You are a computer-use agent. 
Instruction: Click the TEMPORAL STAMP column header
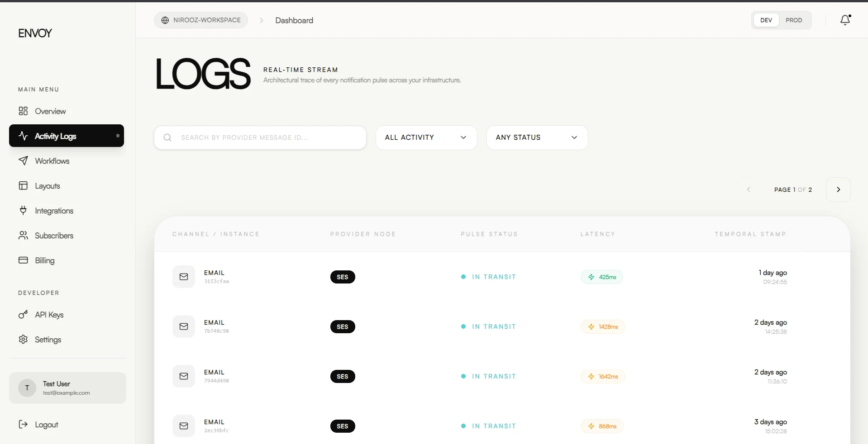click(750, 234)
